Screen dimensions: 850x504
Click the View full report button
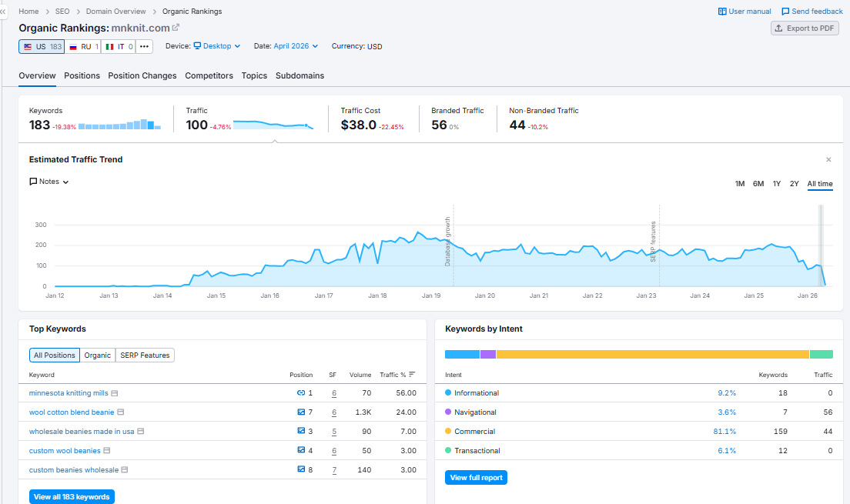click(x=476, y=477)
